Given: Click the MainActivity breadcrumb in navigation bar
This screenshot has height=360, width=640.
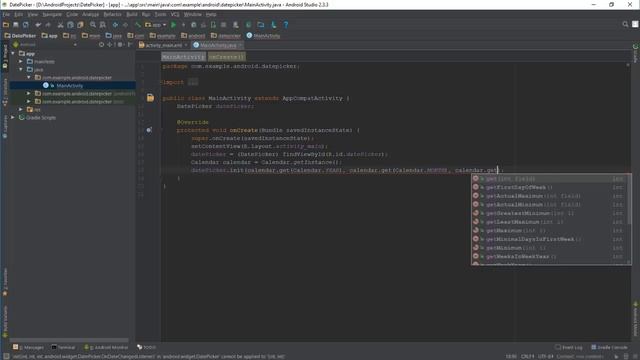Looking at the screenshot, I should pos(263,36).
